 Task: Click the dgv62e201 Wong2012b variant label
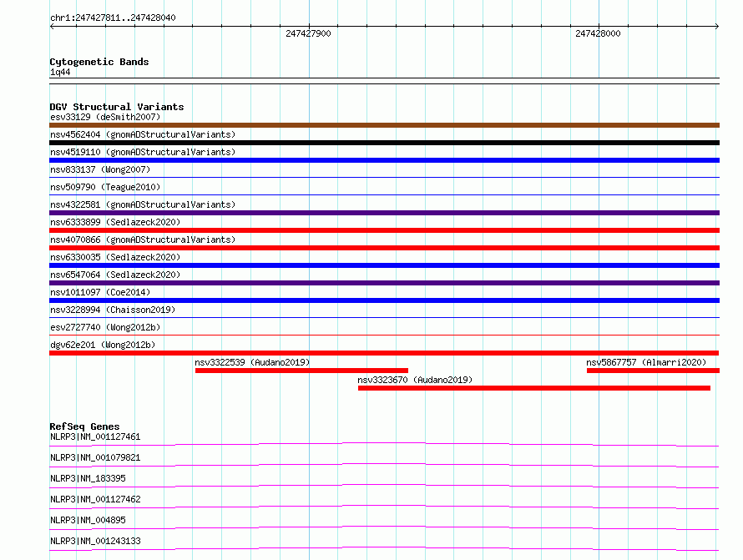coord(103,345)
